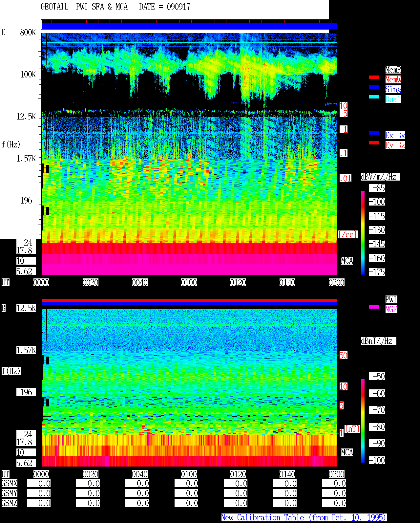The image size is (420, 523).
Task: Click the cyan Dual legend swatch
Action: pyautogui.click(x=374, y=97)
